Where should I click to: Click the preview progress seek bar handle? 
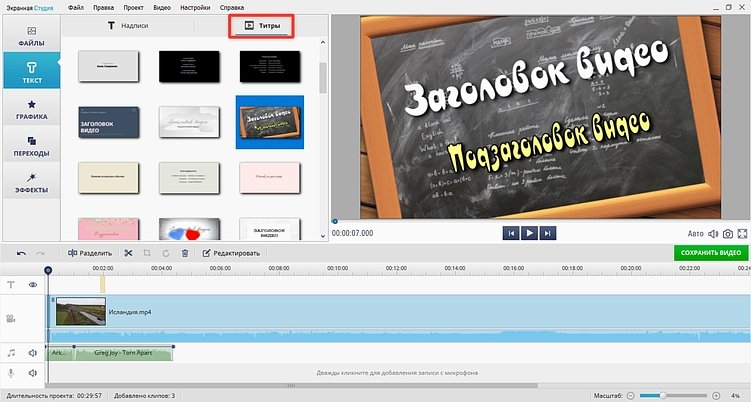click(335, 221)
